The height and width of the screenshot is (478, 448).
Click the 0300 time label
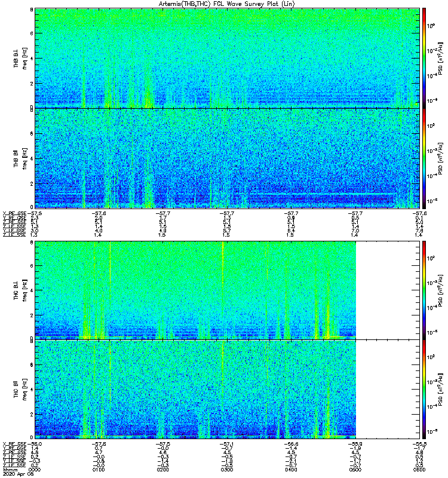(x=227, y=470)
